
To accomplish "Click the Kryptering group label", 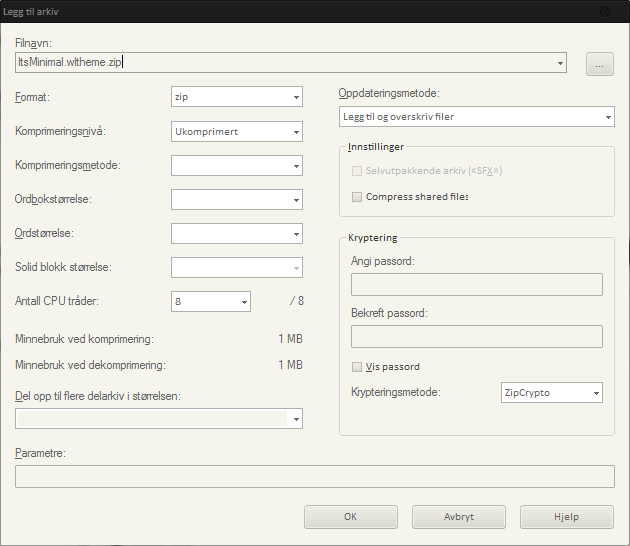I will coord(372,238).
